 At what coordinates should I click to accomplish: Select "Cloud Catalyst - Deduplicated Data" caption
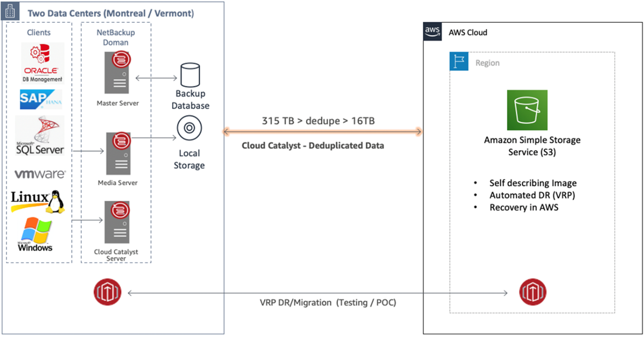(x=313, y=146)
